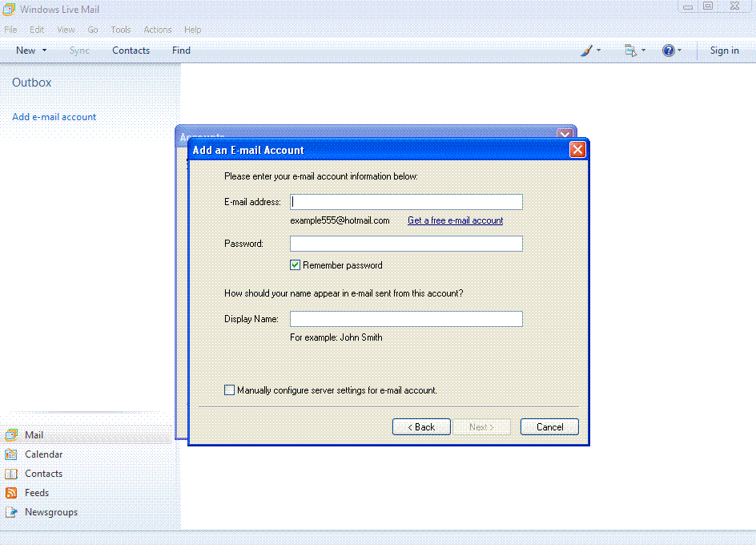Open the Actions menu
The image size is (756, 545).
click(158, 30)
